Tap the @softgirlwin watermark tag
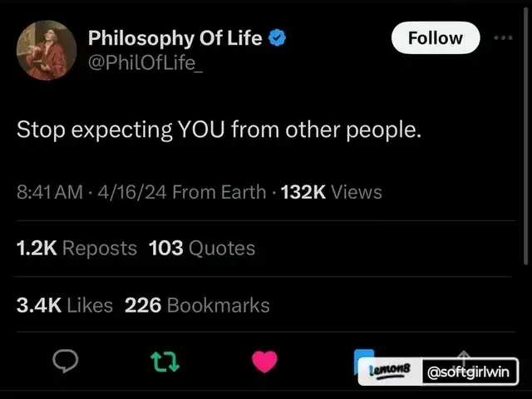This screenshot has height=399, width=532. tap(468, 372)
